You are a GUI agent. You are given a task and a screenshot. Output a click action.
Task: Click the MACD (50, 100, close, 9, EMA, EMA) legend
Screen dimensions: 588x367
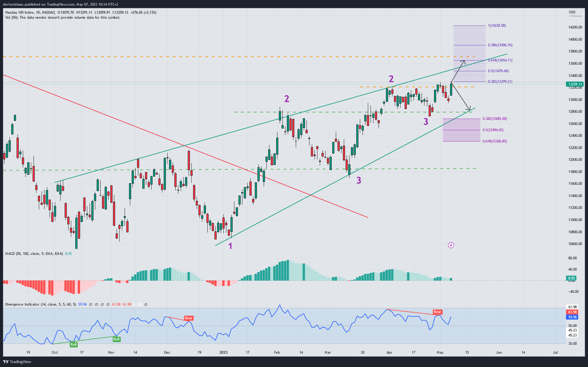[x=34, y=254]
